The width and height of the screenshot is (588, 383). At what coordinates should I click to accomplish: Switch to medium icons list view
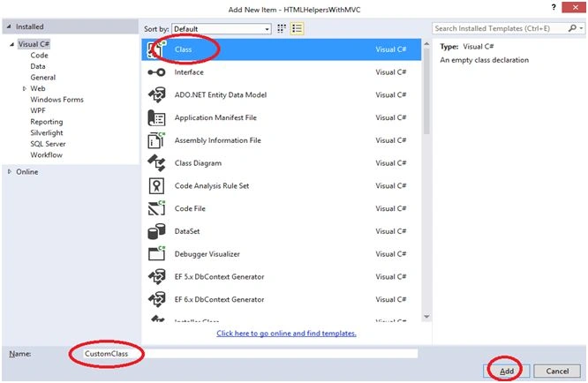[297, 29]
